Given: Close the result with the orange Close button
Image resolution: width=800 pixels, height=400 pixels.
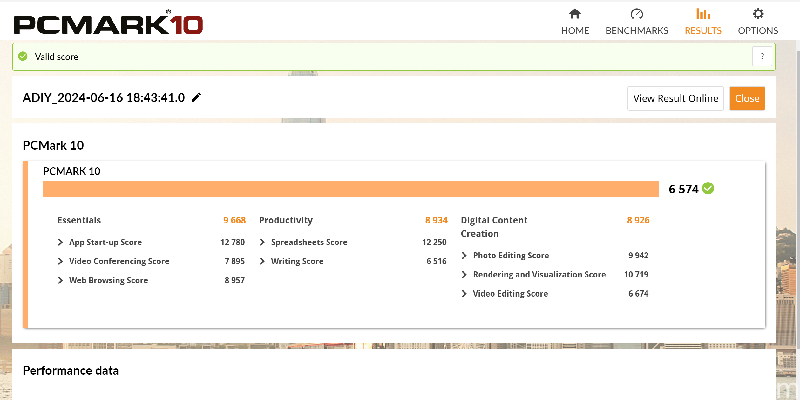Looking at the screenshot, I should [747, 98].
